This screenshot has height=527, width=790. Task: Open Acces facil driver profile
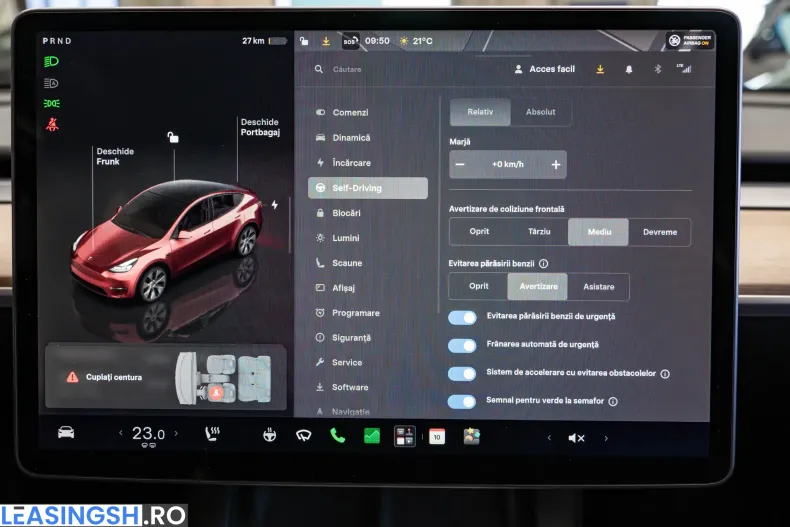tap(545, 69)
